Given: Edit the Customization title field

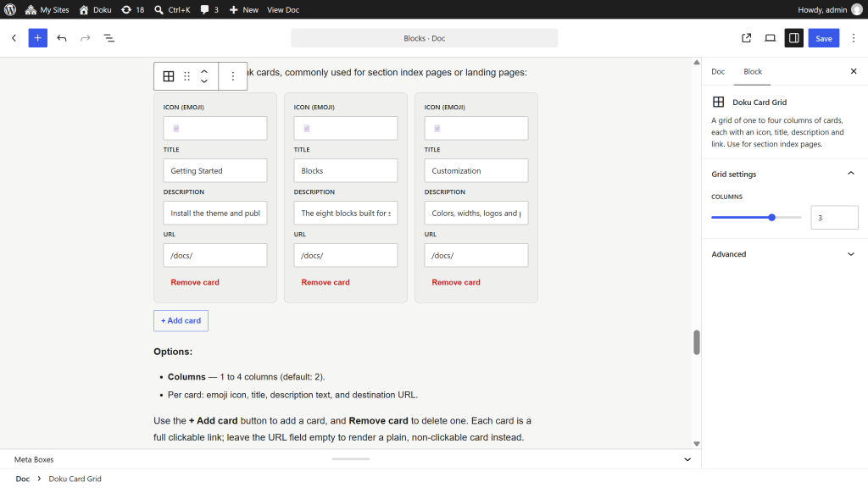Looking at the screenshot, I should point(476,170).
